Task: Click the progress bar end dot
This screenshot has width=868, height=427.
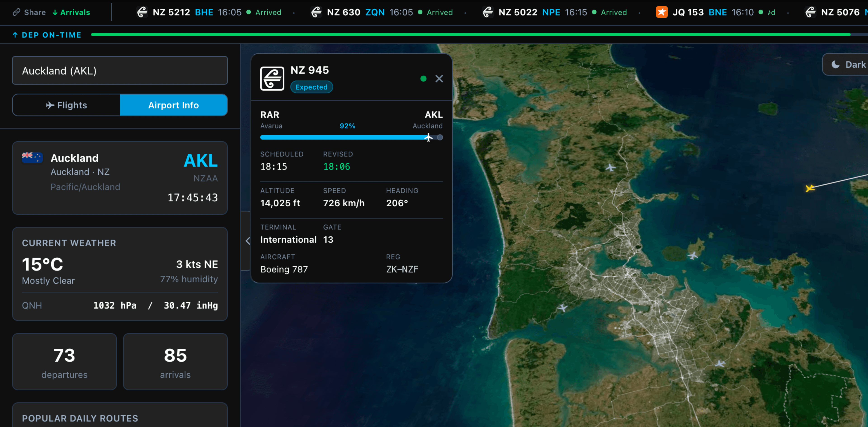Action: (440, 137)
